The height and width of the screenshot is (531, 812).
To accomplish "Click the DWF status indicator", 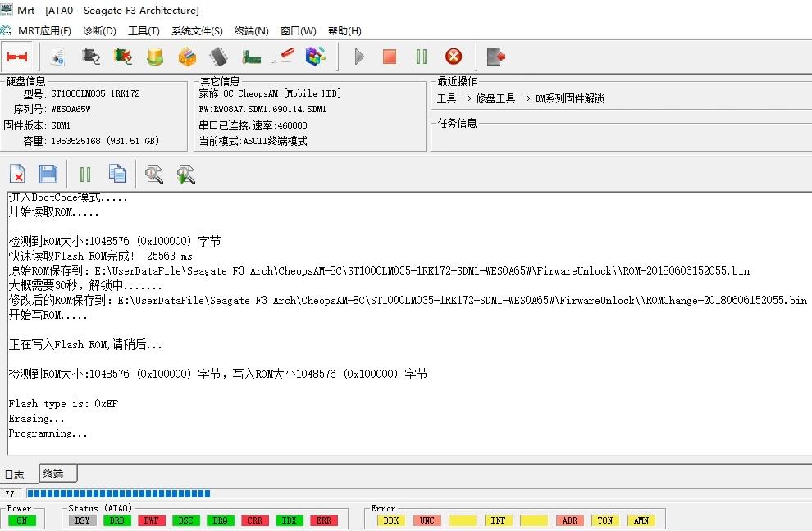I will [x=151, y=520].
